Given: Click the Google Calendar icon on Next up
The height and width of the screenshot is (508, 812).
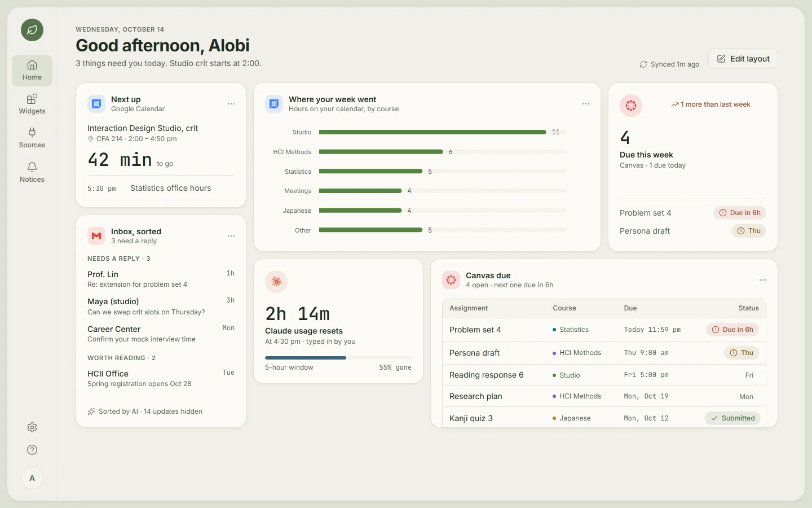Looking at the screenshot, I should click(96, 104).
